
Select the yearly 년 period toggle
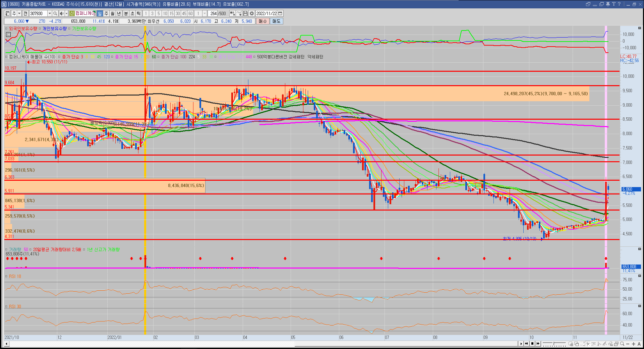coord(119,13)
